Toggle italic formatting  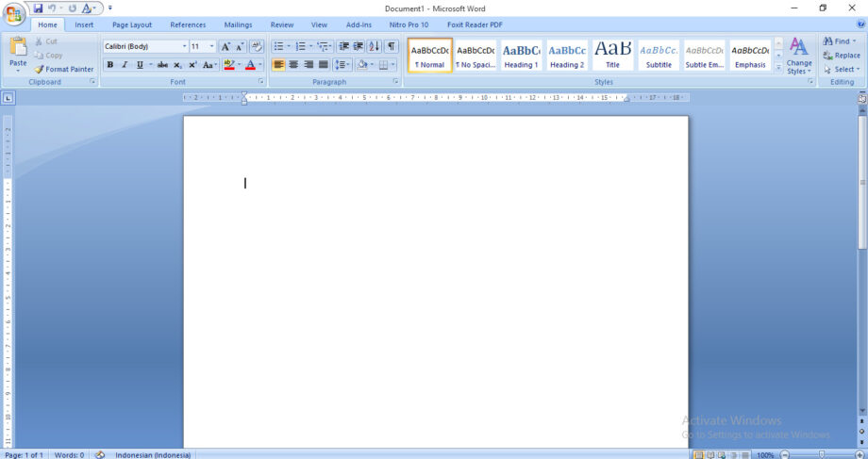[124, 65]
